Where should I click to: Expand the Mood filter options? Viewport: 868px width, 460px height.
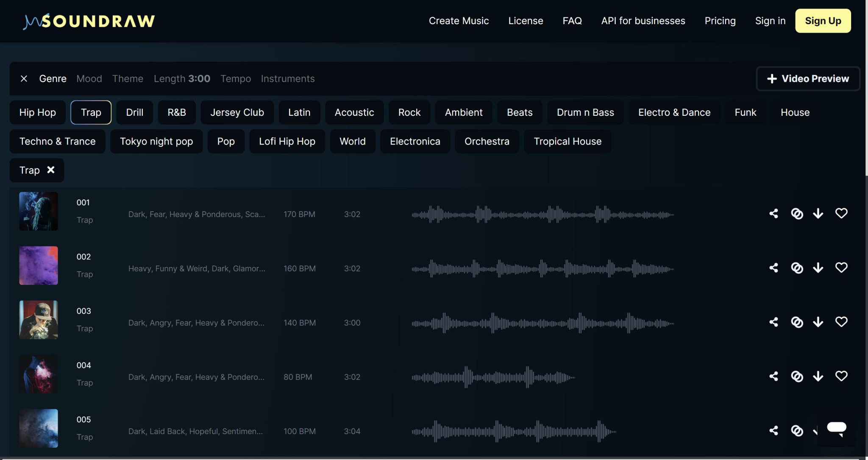pos(89,79)
